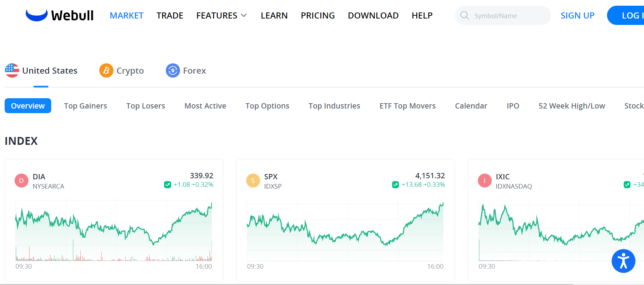Open the Top Options tab
Image resolution: width=644 pixels, height=285 pixels.
(x=267, y=106)
